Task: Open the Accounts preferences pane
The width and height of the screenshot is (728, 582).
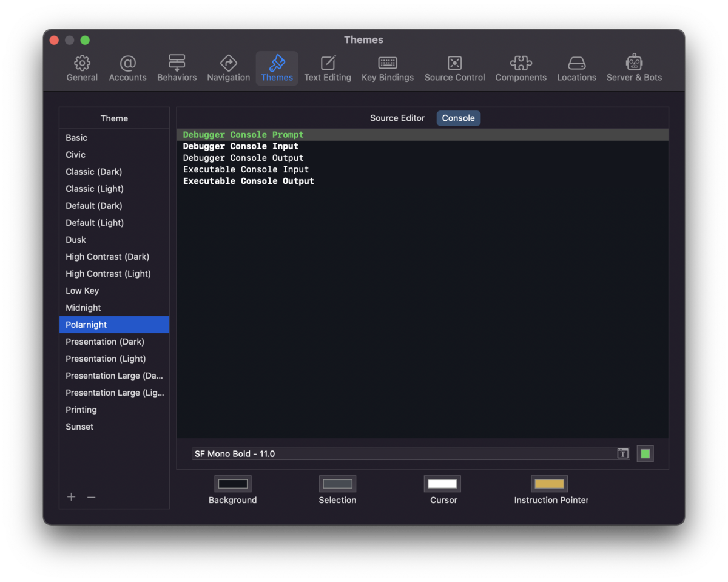Action: pos(127,69)
